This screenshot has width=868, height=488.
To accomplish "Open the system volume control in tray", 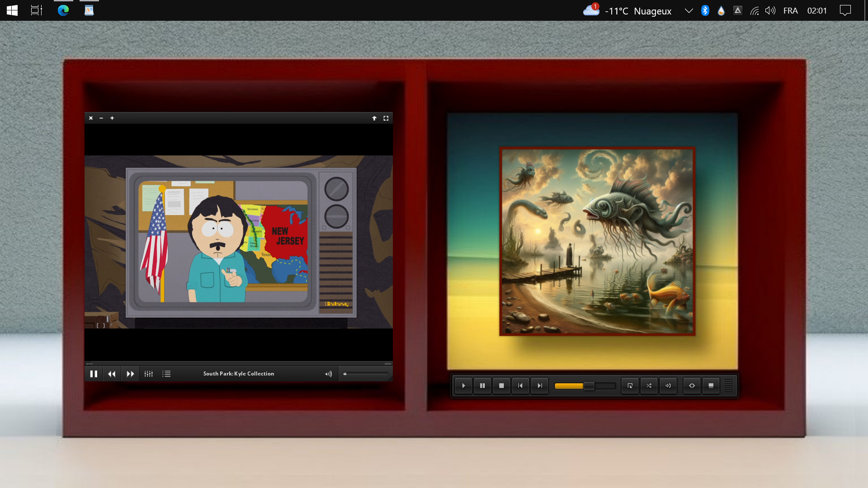I will [770, 10].
